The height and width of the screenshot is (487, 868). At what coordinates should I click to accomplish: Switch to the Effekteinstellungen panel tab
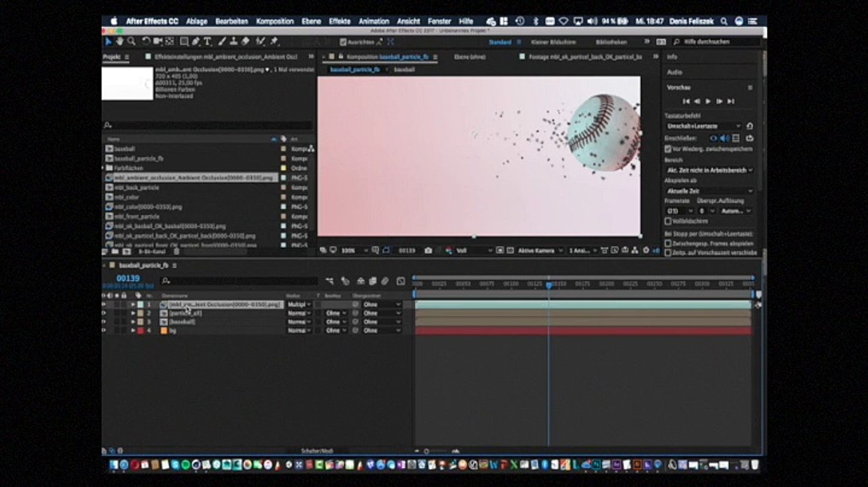tap(225, 57)
